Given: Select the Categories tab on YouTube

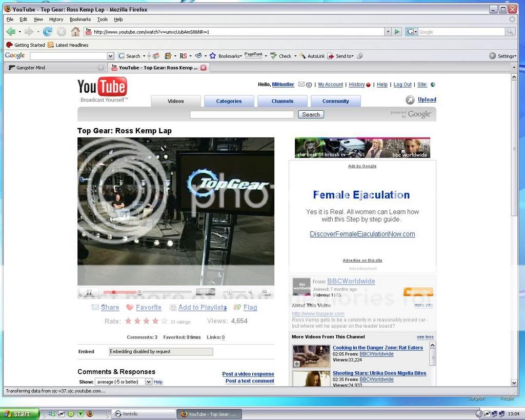Looking at the screenshot, I should (x=229, y=101).
